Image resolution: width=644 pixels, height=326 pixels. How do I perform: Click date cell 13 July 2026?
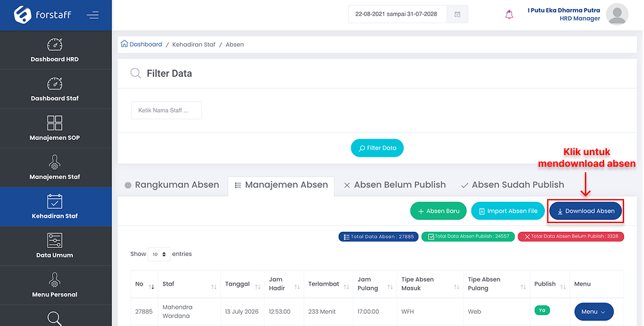[242, 312]
